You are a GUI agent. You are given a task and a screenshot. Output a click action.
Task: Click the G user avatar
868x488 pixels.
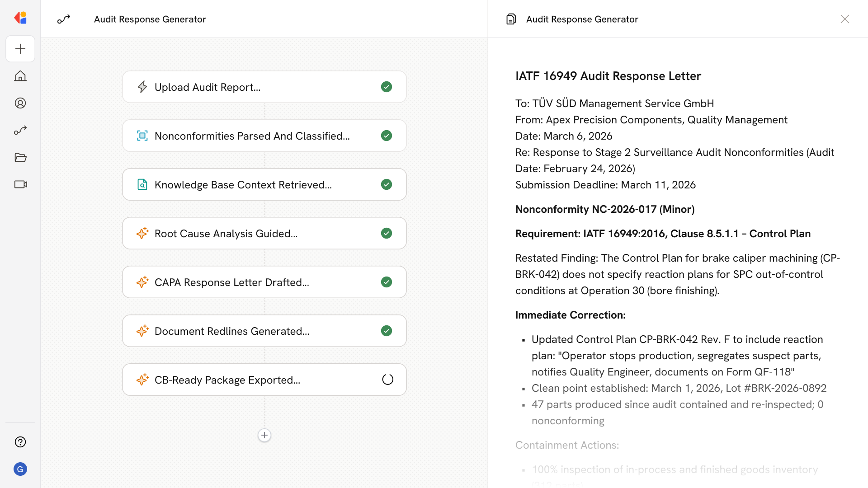[20, 469]
